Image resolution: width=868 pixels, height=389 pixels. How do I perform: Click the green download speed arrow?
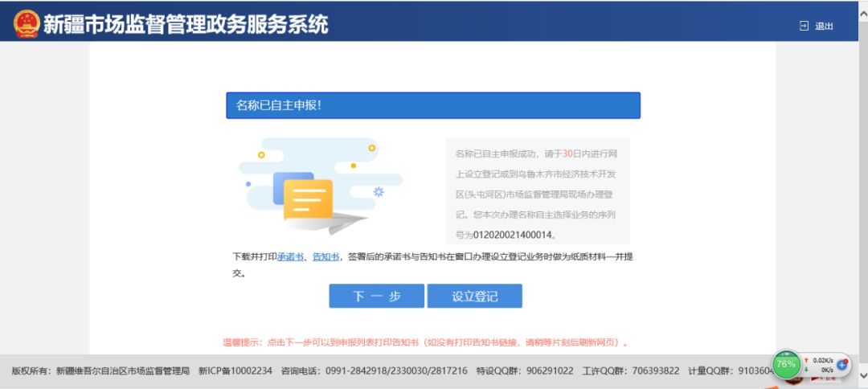pos(807,370)
